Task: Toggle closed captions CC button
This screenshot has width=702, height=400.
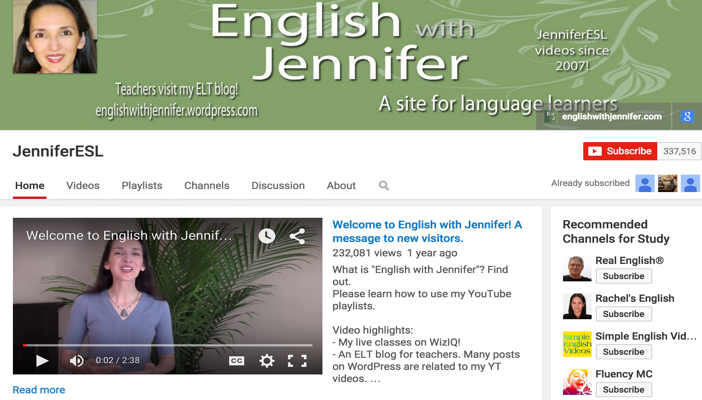Action: point(236,360)
